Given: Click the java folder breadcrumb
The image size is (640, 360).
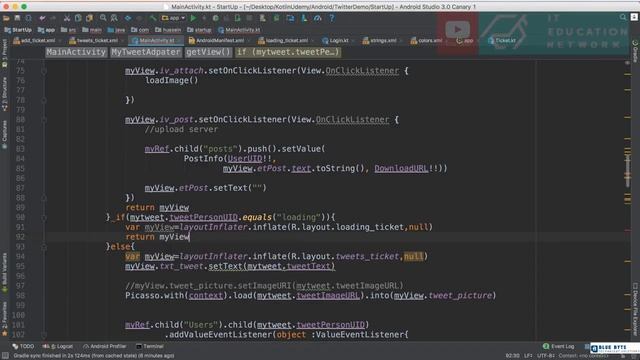Looking at the screenshot, I should tap(116, 30).
